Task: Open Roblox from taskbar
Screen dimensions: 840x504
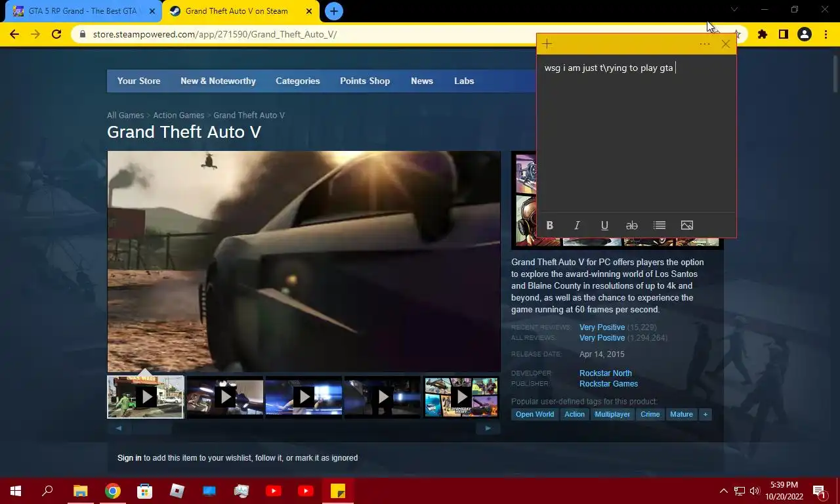Action: click(x=177, y=491)
